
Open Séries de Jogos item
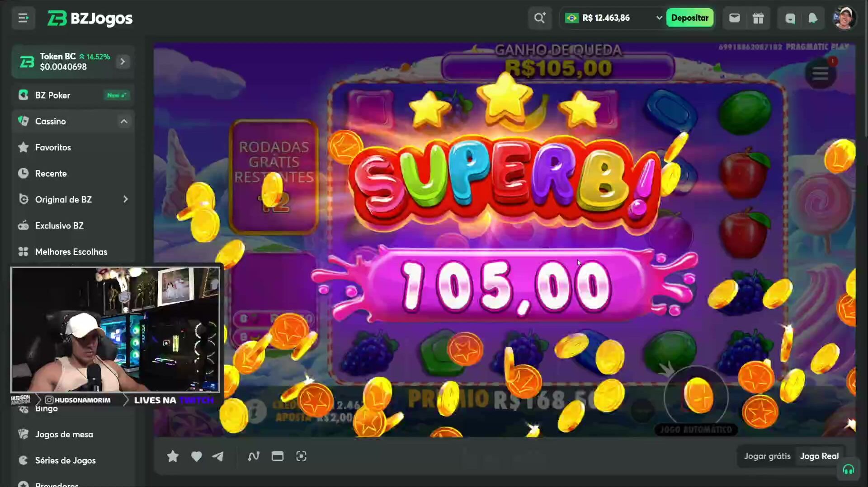click(x=73, y=460)
